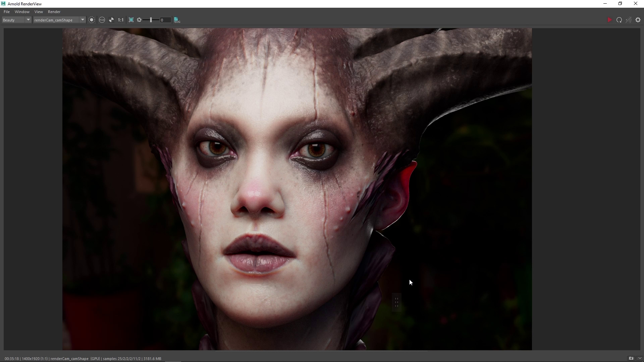Image resolution: width=644 pixels, height=362 pixels.
Task: Toggle 1:1 zoom level display
Action: click(120, 20)
